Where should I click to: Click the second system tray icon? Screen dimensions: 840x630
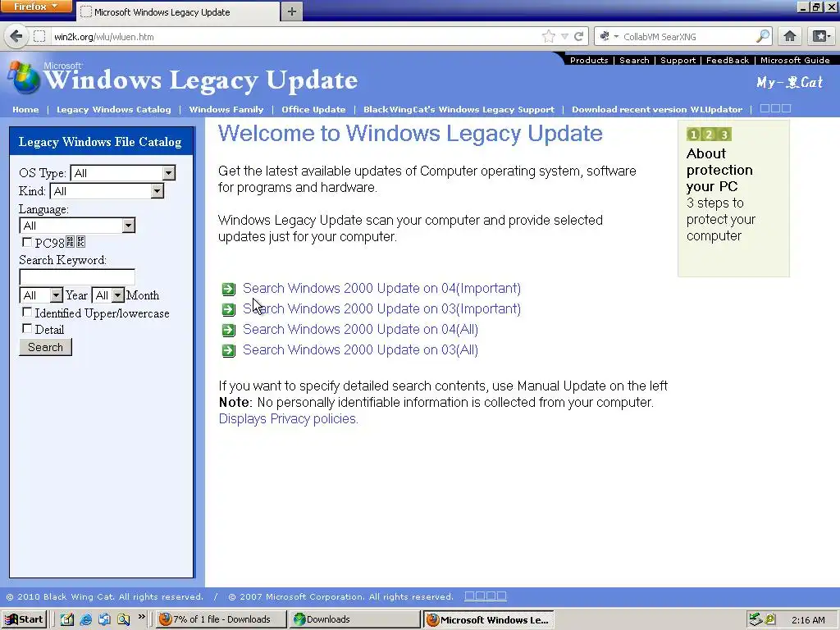(x=769, y=619)
